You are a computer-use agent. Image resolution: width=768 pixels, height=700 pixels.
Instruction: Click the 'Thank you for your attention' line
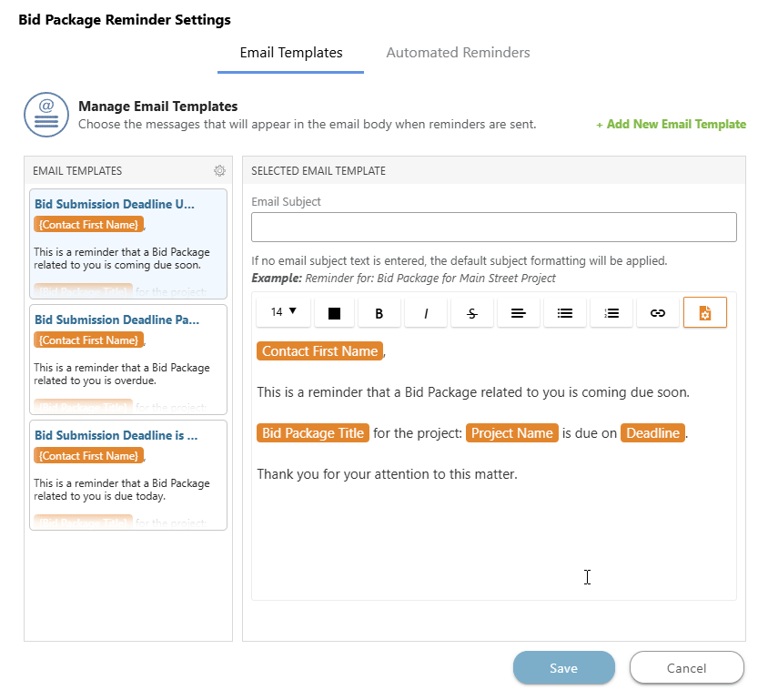point(387,474)
